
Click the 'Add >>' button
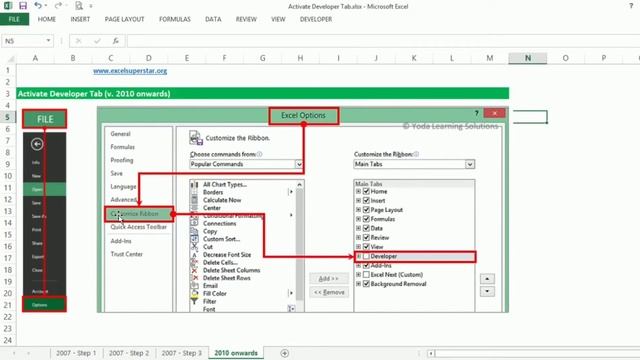click(329, 279)
